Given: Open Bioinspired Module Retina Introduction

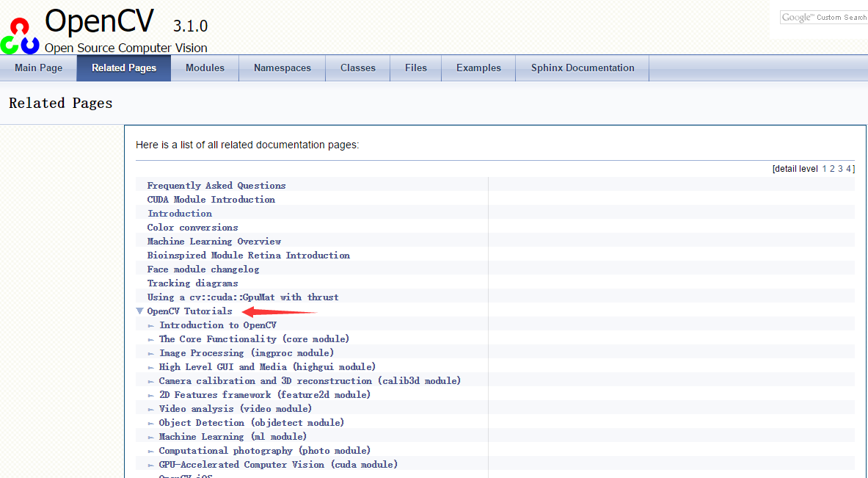Looking at the screenshot, I should pyautogui.click(x=249, y=256).
